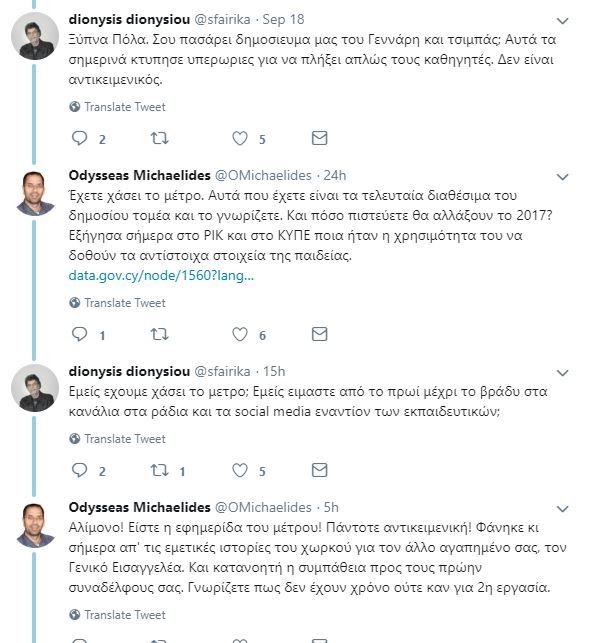The height and width of the screenshot is (643, 601).
Task: Open Odysseas Michaelides' avatar on 24h tweet
Action: 35,194
